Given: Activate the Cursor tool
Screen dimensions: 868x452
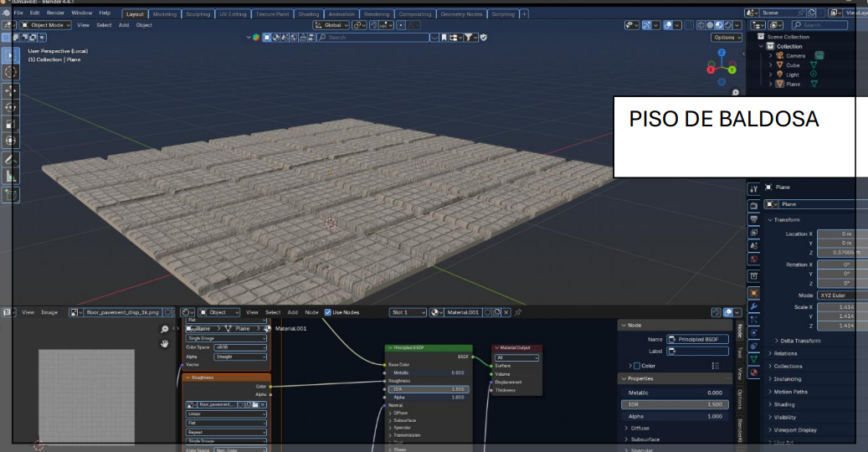Looking at the screenshot, I should (x=11, y=73).
